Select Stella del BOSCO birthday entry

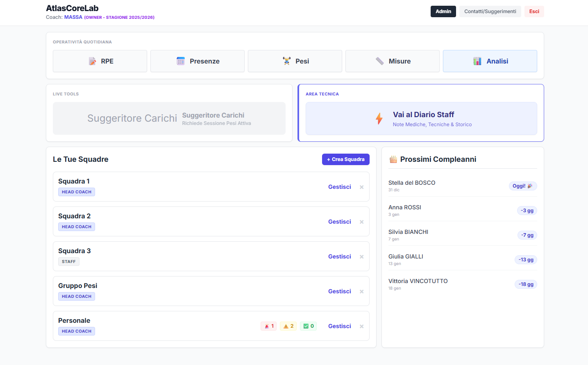pyautogui.click(x=463, y=186)
